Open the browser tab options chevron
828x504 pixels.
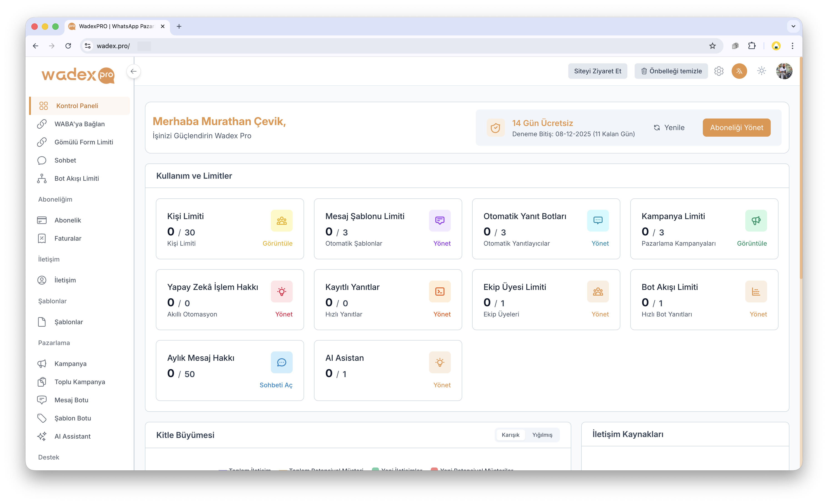click(793, 26)
